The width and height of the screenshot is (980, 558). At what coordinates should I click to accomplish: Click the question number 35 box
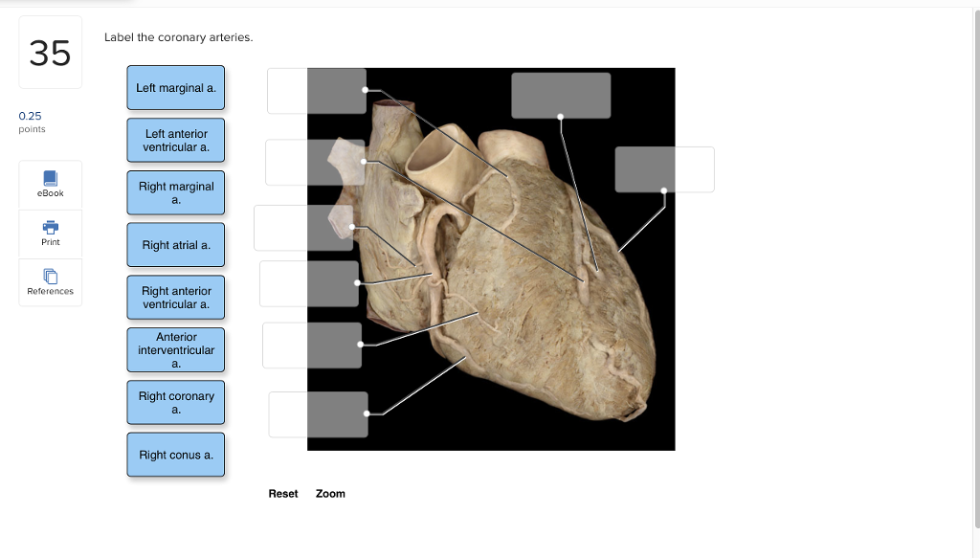(x=50, y=52)
